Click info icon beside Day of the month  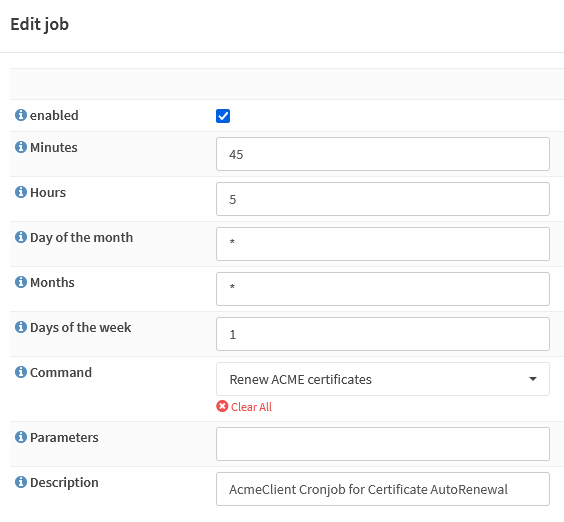[x=21, y=237]
